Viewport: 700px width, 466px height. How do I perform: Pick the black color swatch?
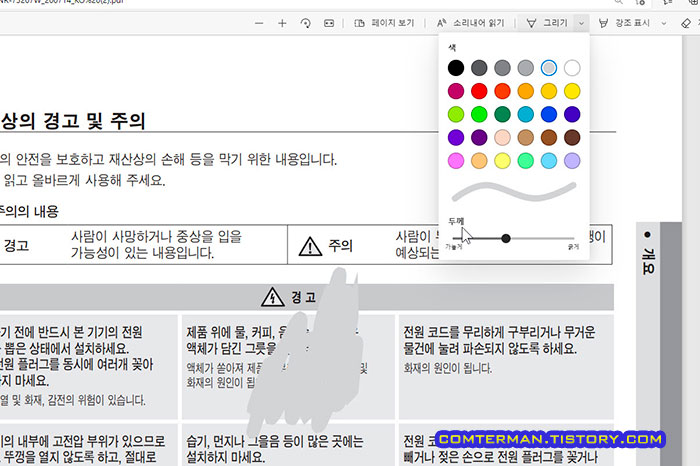click(456, 68)
